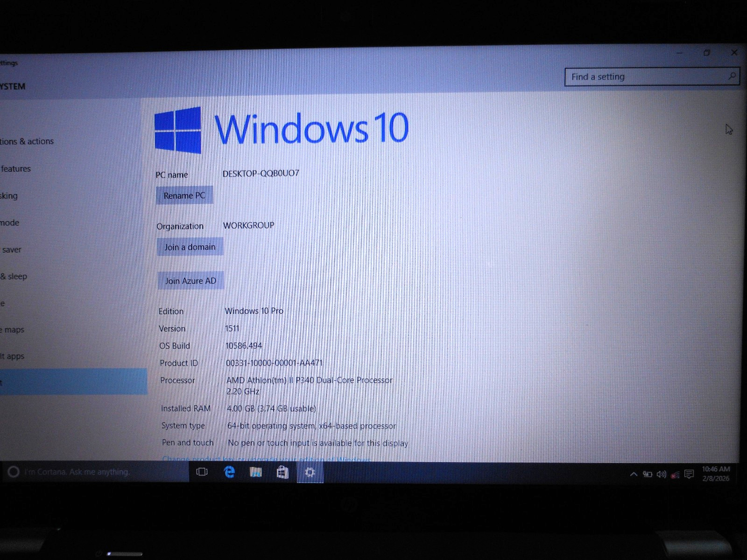Open the network tray icon
This screenshot has height=560, width=747.
pyautogui.click(x=675, y=475)
